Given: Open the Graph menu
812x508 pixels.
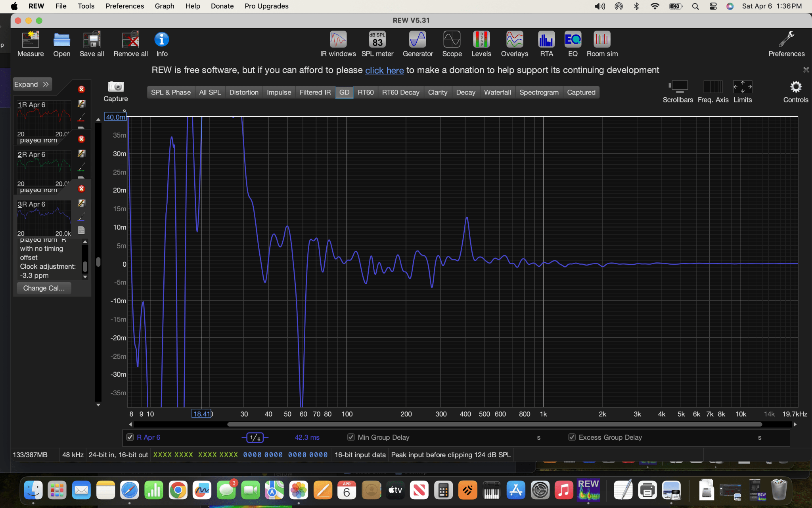Looking at the screenshot, I should pos(165,6).
